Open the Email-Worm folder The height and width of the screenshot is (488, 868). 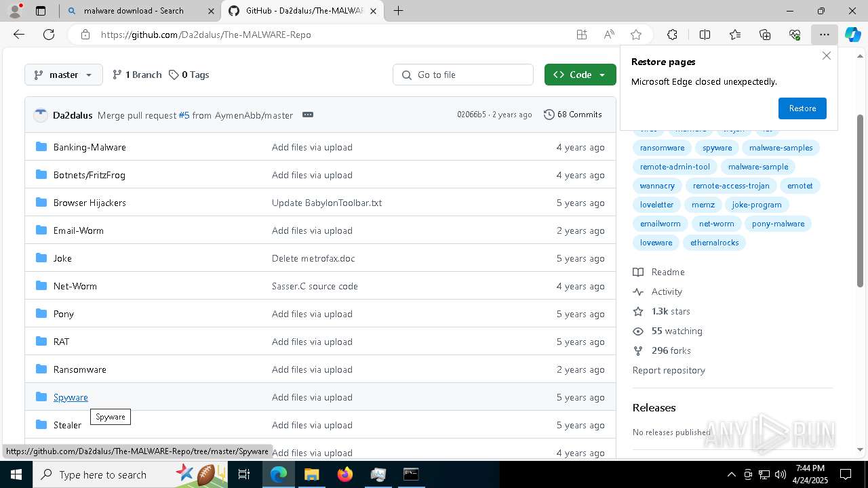[x=79, y=230]
